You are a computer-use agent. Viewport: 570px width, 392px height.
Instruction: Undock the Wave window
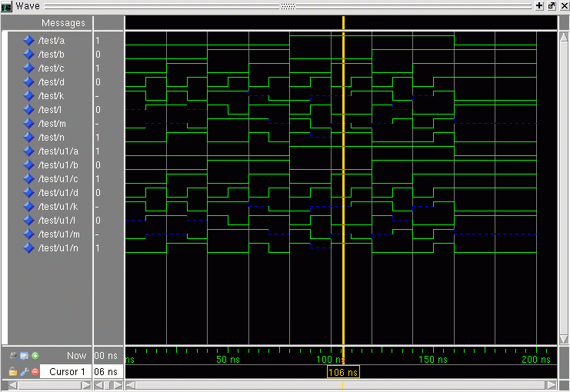tap(552, 6)
